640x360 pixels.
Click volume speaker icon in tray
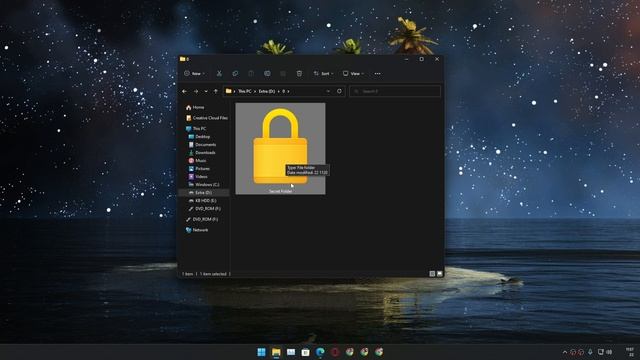[609, 352]
